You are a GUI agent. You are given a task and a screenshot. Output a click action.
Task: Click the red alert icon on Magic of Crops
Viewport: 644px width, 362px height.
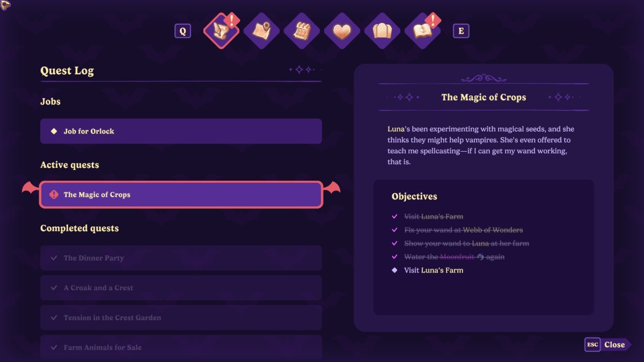[54, 195]
